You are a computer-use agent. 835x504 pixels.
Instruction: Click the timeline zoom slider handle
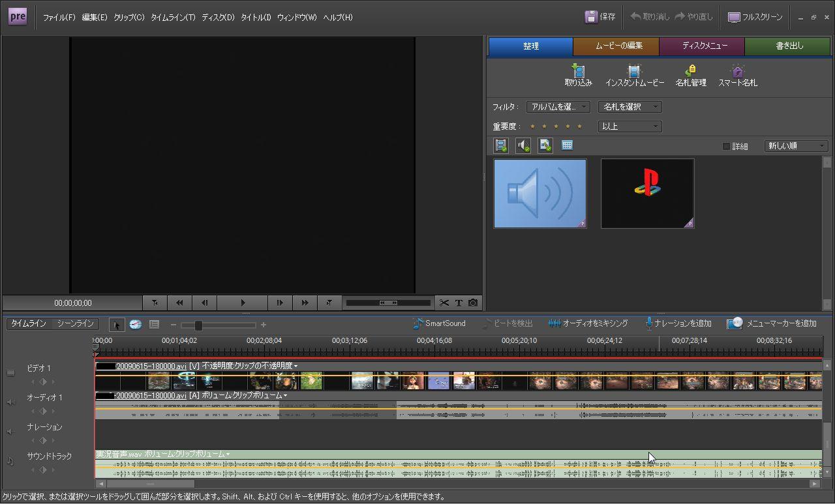tap(198, 325)
